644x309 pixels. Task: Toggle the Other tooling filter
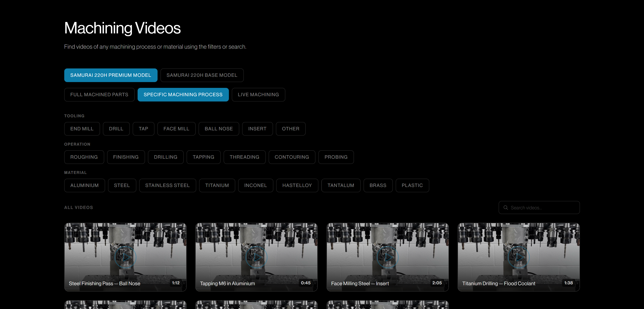pos(291,129)
